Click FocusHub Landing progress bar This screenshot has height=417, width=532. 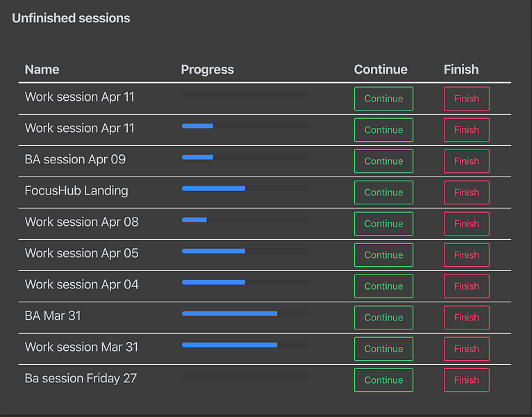coord(245,188)
